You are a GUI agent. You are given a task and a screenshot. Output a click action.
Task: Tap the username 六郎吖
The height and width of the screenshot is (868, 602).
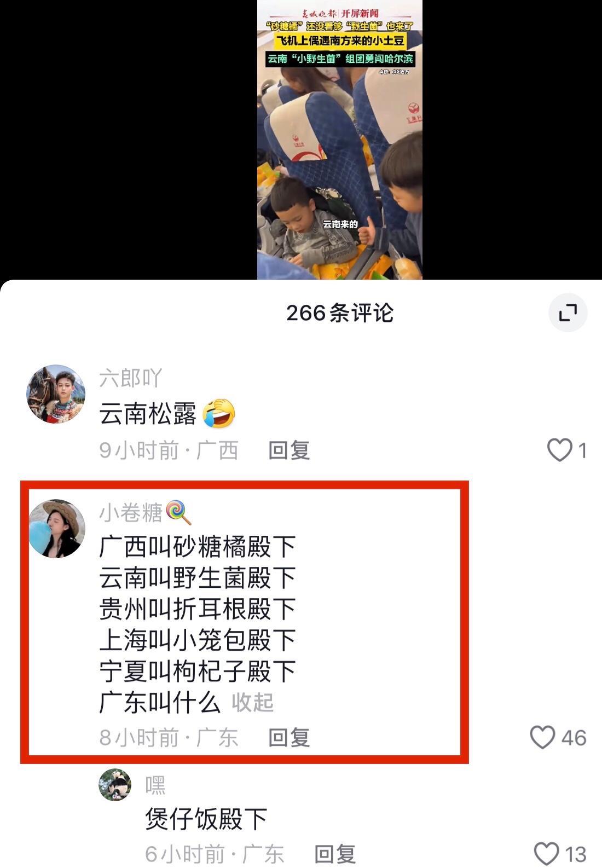pos(131,378)
